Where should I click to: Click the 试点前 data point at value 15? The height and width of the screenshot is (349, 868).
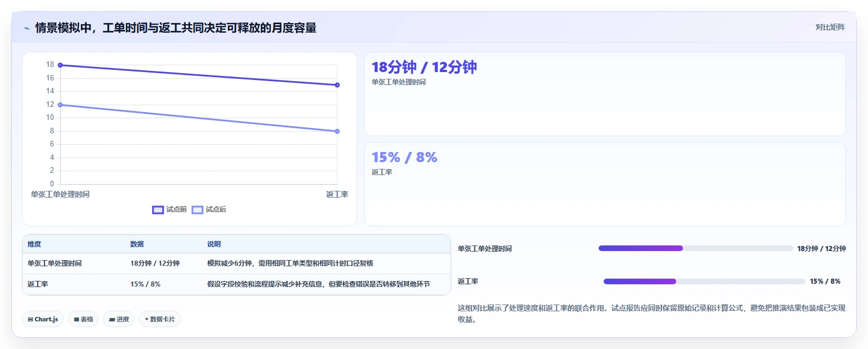coord(337,85)
